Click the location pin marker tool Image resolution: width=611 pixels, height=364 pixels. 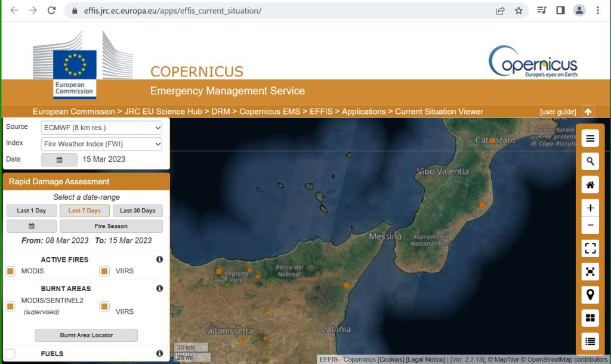(x=590, y=294)
